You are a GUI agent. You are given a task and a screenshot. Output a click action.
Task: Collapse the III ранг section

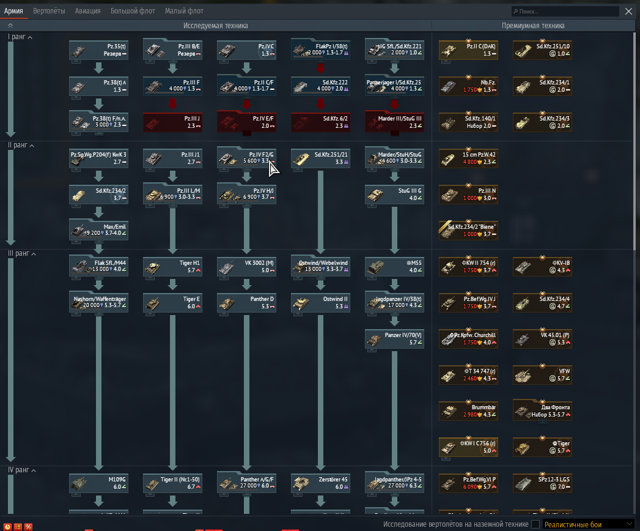pyautogui.click(x=22, y=253)
